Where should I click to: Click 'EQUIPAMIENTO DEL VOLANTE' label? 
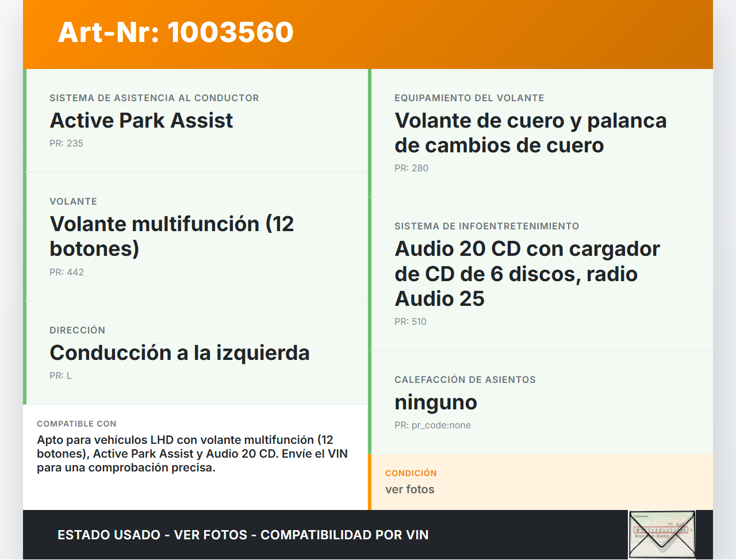click(x=469, y=98)
